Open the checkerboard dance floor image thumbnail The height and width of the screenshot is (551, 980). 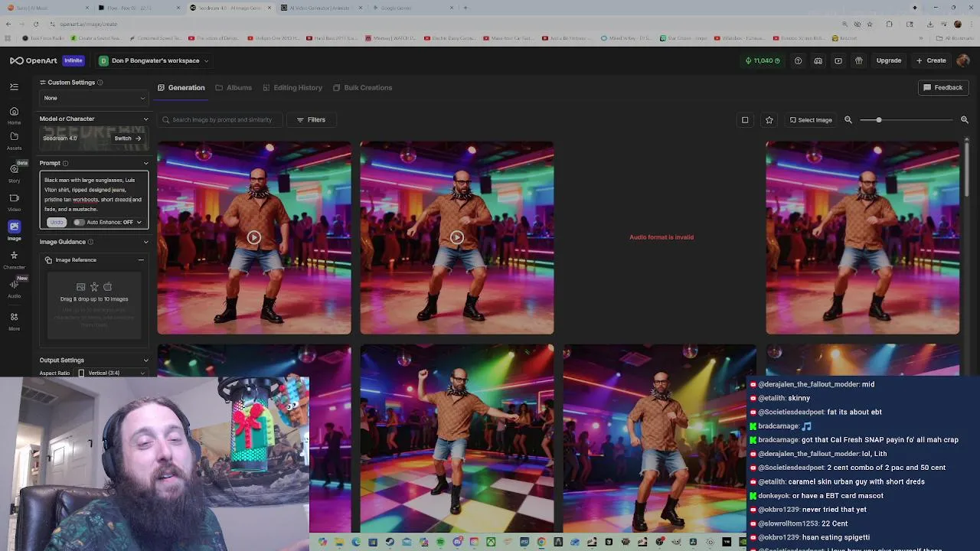click(x=457, y=439)
